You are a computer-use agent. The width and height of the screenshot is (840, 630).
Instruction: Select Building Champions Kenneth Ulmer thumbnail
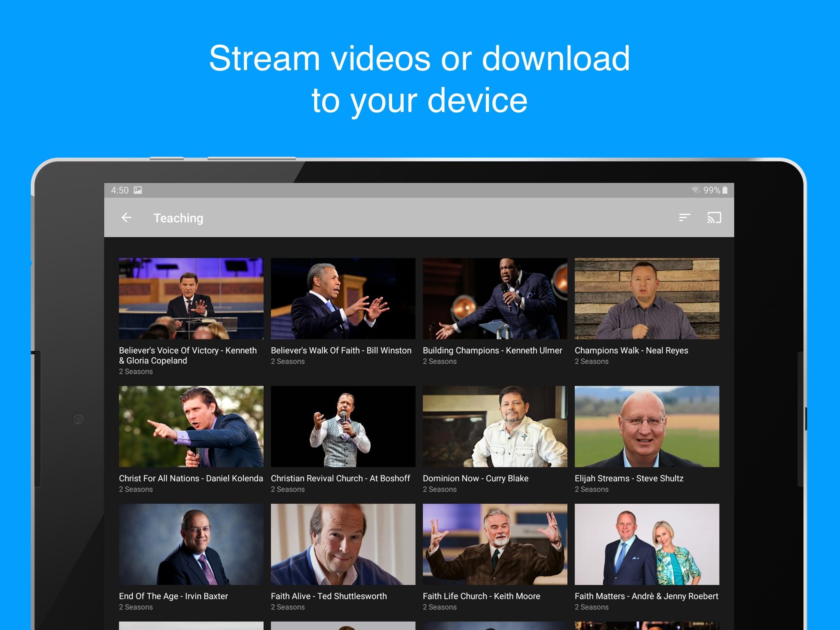click(495, 298)
